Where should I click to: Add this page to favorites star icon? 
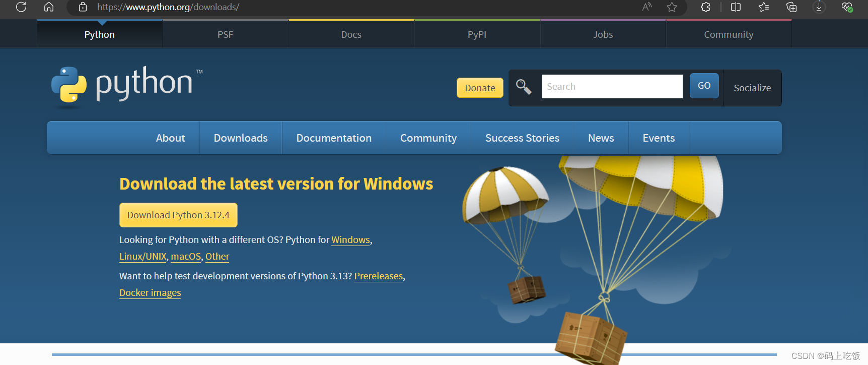(x=672, y=7)
